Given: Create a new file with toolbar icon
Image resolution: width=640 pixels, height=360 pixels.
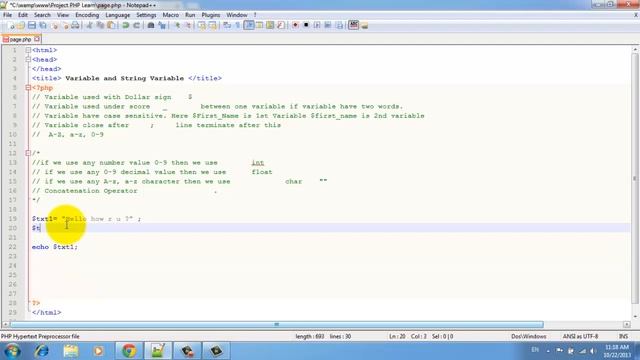Looking at the screenshot, I should (11, 25).
